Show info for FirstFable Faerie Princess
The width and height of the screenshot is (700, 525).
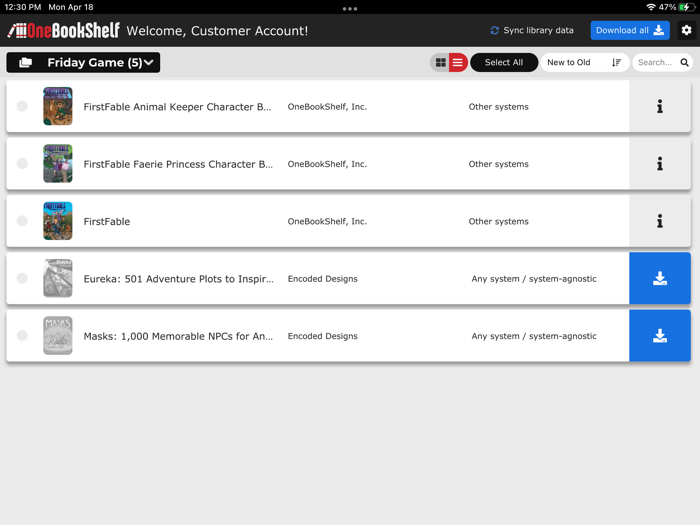[660, 163]
